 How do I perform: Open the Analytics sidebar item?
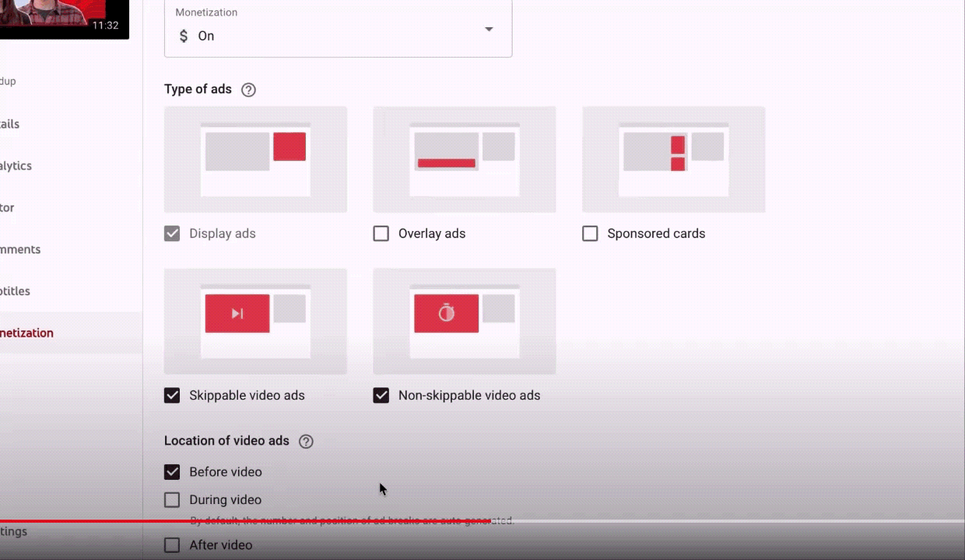(16, 166)
